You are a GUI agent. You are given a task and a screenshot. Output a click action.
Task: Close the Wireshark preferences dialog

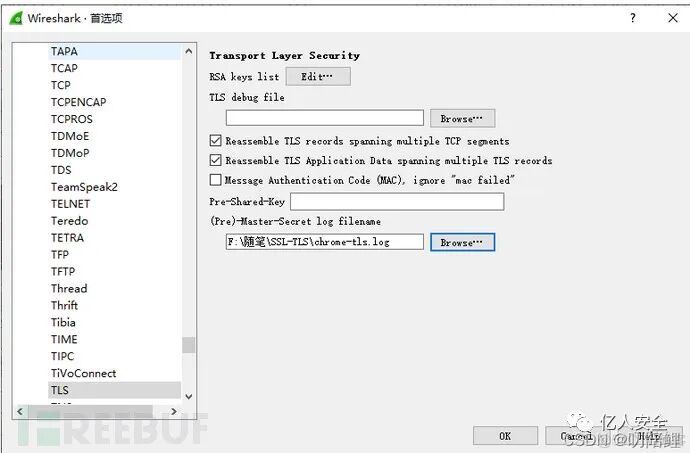click(x=673, y=18)
